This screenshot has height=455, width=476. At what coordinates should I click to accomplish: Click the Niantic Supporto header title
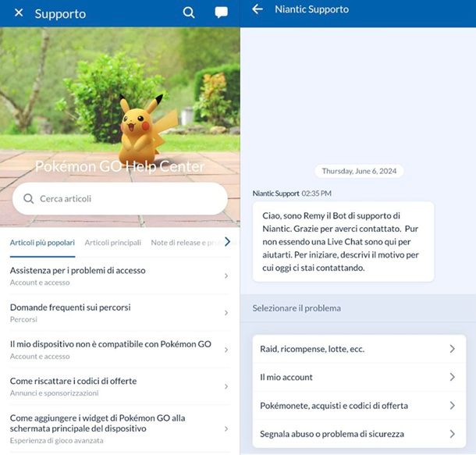pyautogui.click(x=312, y=9)
